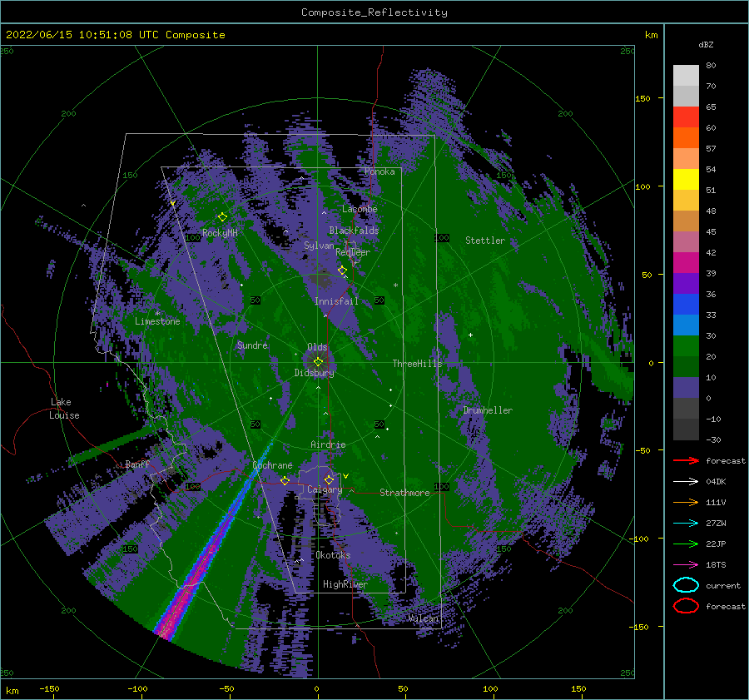Click the yellow 51-54 dBZ swatch
Viewport: 749px width, 700px height.
point(686,179)
